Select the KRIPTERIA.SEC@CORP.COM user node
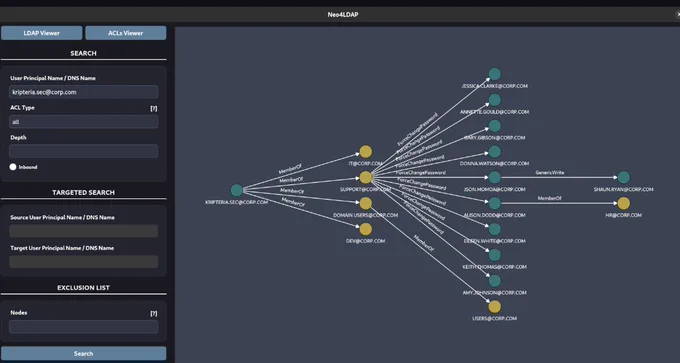The height and width of the screenshot is (363, 680). point(236,190)
